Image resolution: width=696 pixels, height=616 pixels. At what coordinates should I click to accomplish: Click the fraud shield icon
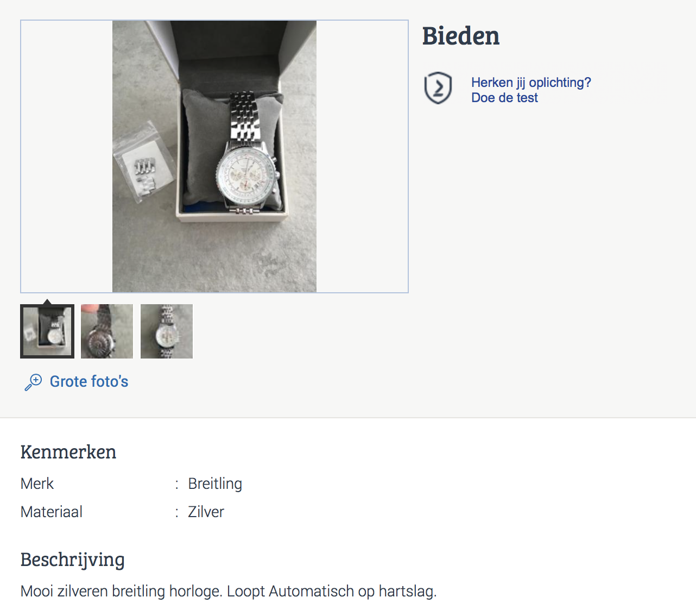(438, 88)
